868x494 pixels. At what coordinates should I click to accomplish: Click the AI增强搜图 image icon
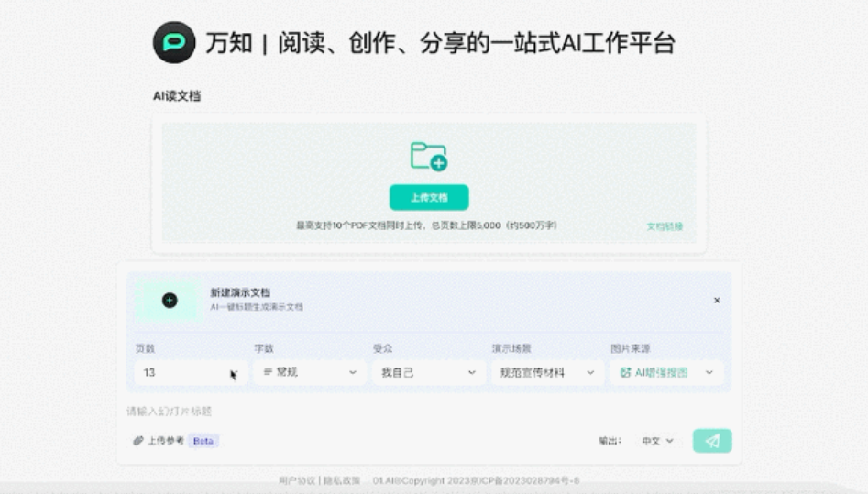(x=625, y=373)
